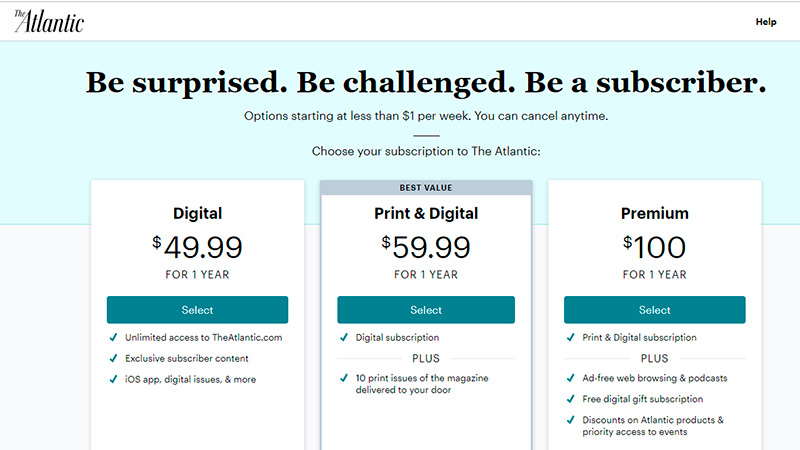Click checkmark next to Digital subscription
800x450 pixels.
(x=342, y=338)
